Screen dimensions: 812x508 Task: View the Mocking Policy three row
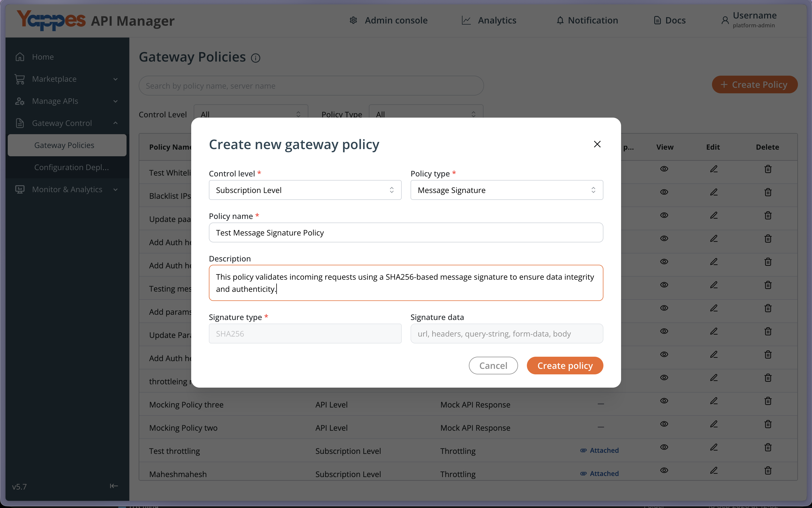coord(664,401)
